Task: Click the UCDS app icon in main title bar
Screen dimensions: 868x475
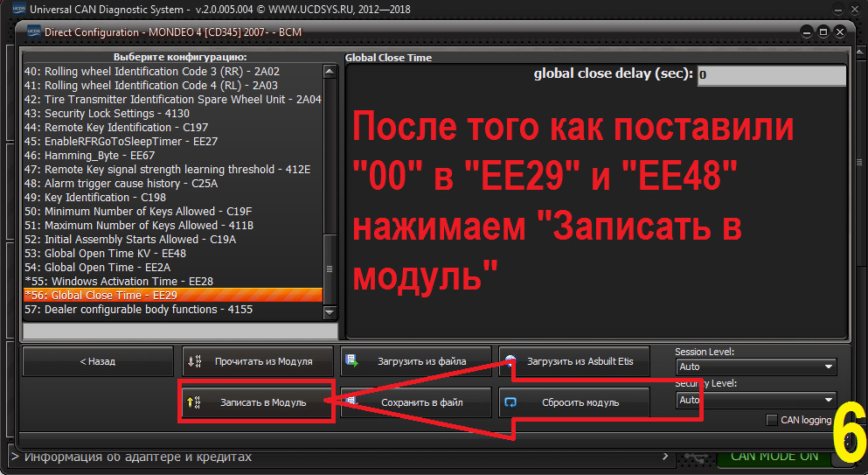Action: pyautogui.click(x=19, y=9)
